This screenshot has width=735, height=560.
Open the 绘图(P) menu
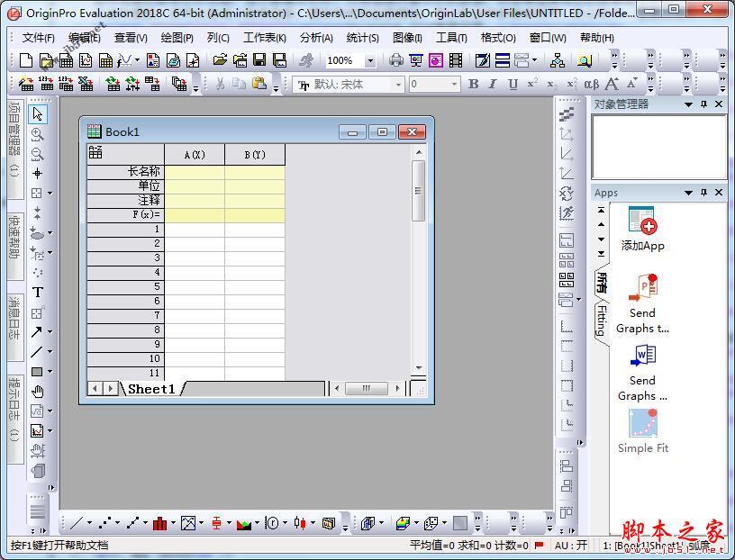pos(177,38)
